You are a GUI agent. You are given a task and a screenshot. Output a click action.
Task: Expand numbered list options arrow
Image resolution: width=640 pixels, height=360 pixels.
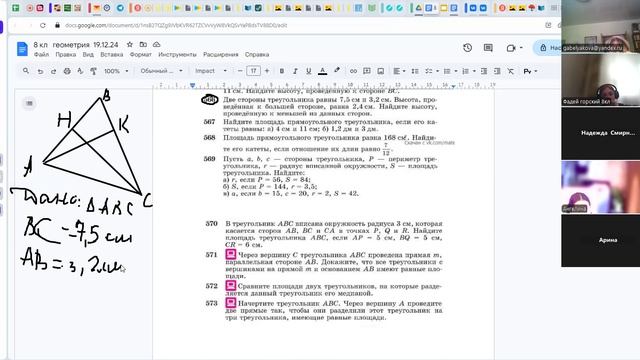point(474,71)
